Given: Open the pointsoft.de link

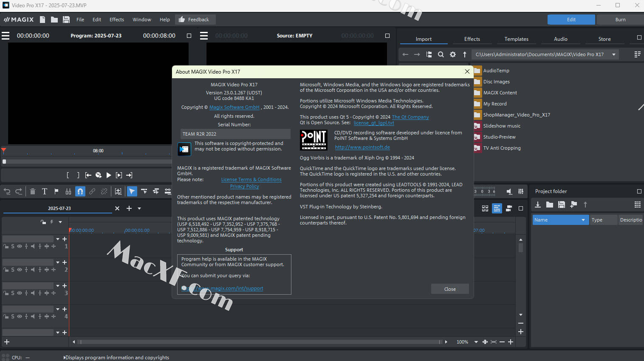Looking at the screenshot, I should tap(362, 147).
